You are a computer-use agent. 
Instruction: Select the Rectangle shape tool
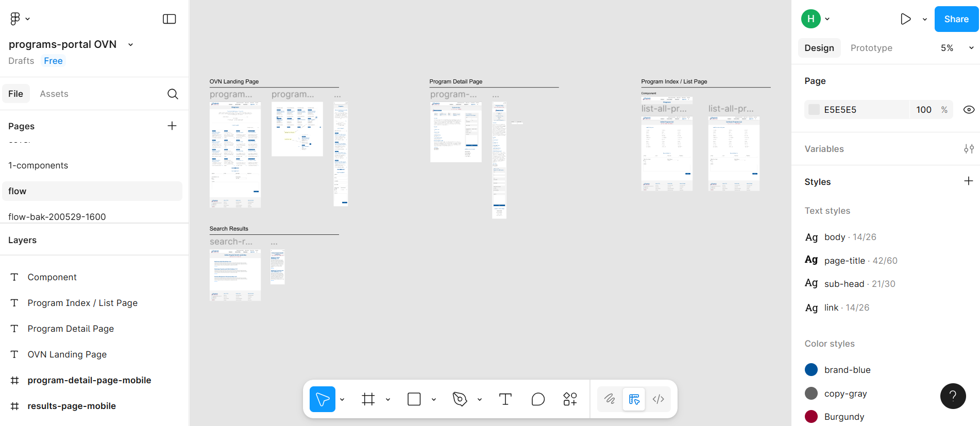pyautogui.click(x=414, y=399)
